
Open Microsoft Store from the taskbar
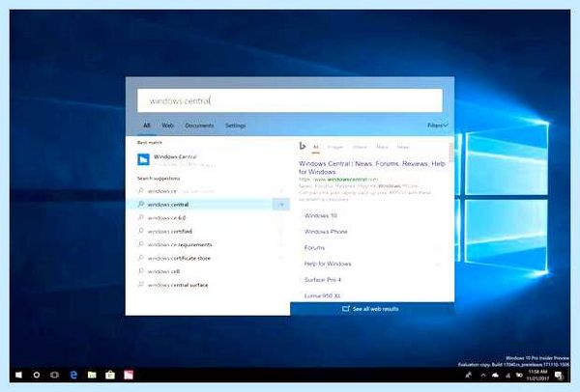point(110,375)
